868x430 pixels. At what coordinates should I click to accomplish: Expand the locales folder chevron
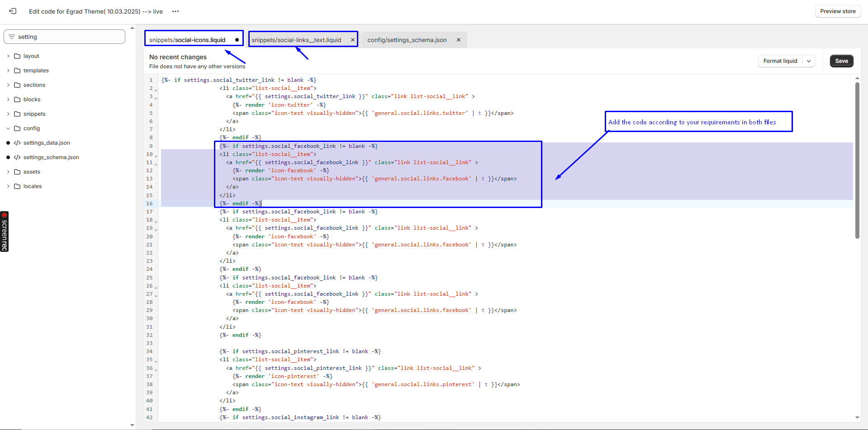pyautogui.click(x=8, y=186)
